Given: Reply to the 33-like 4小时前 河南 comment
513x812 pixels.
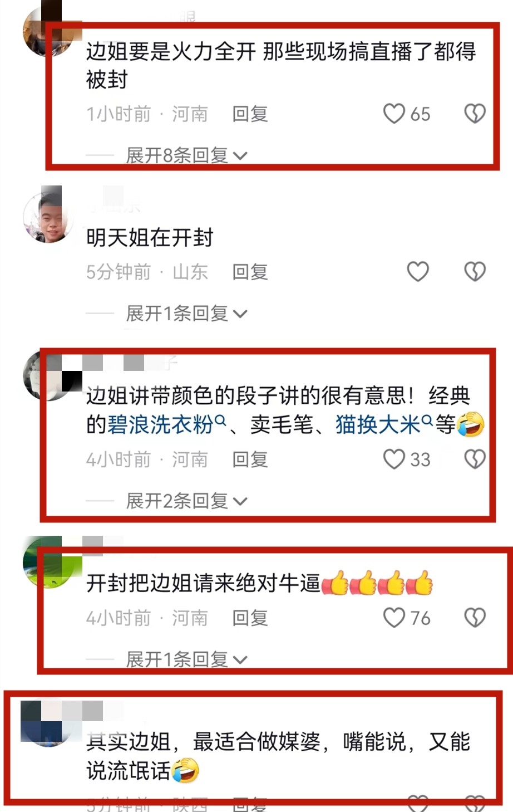Looking at the screenshot, I should click(x=250, y=460).
